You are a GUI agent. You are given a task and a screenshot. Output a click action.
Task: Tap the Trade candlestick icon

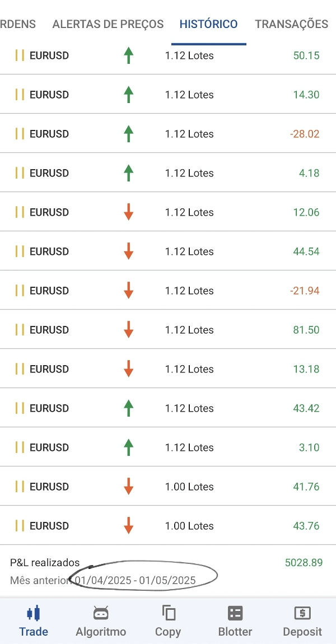pos(34,613)
